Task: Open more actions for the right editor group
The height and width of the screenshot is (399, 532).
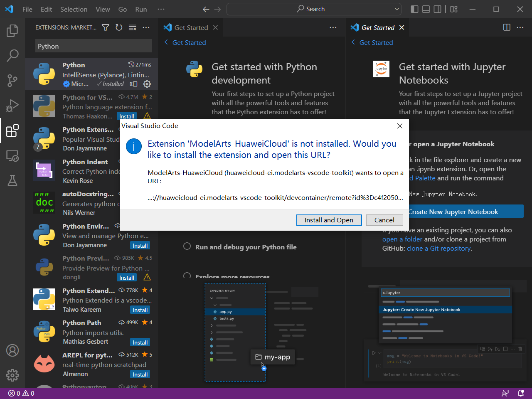Action: point(520,27)
